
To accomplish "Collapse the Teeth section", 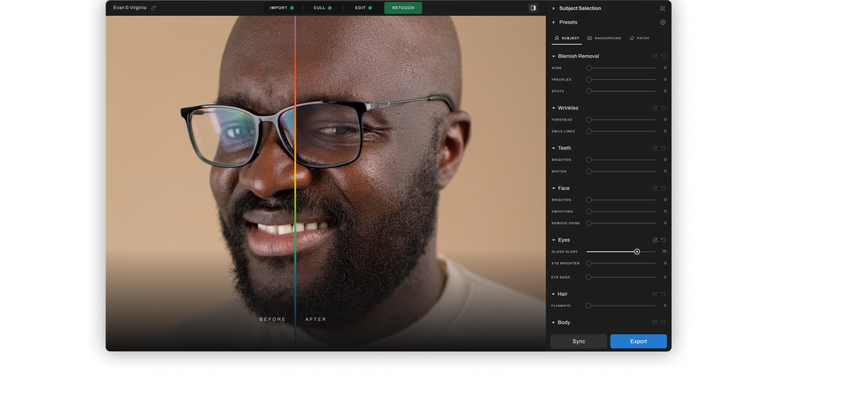I will pyautogui.click(x=554, y=148).
